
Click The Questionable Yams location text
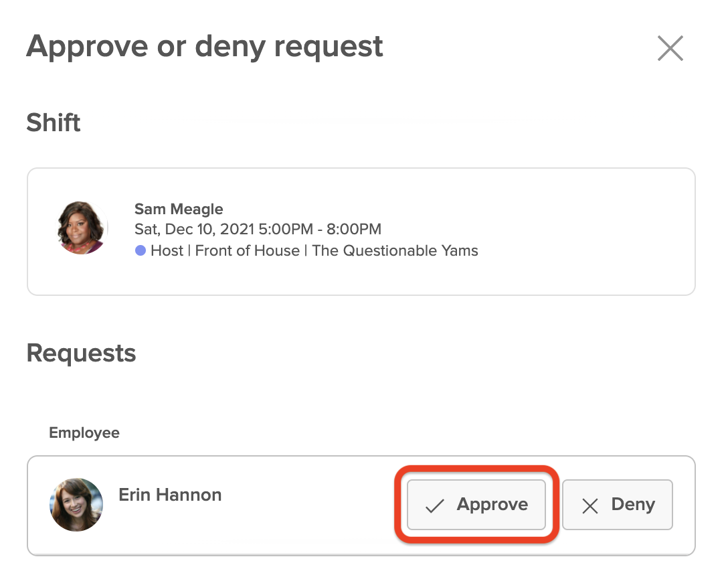(395, 251)
